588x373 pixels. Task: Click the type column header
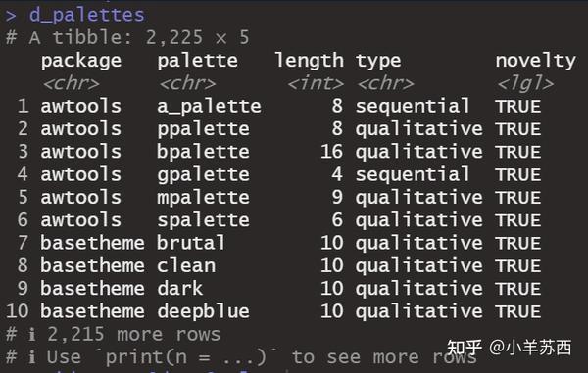point(378,61)
